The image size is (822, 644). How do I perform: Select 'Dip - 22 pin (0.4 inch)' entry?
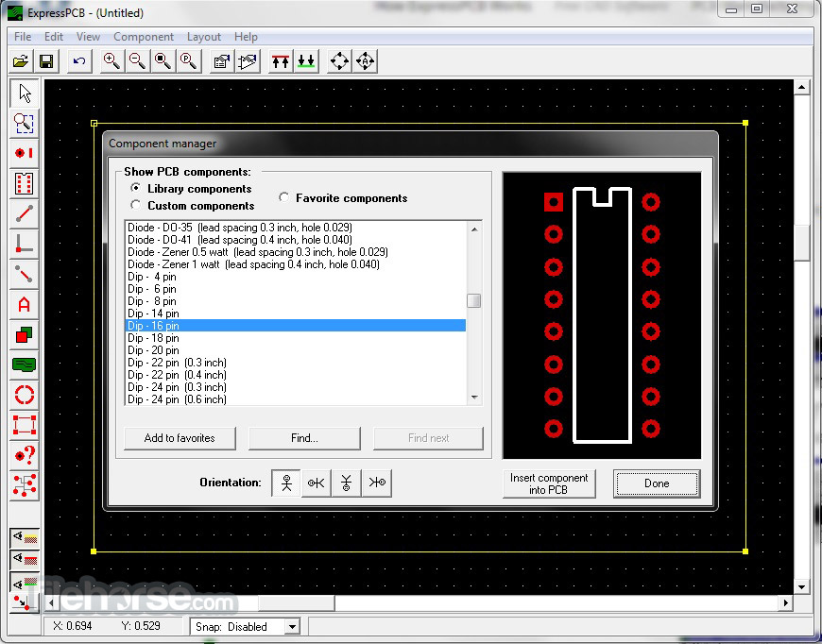(295, 375)
